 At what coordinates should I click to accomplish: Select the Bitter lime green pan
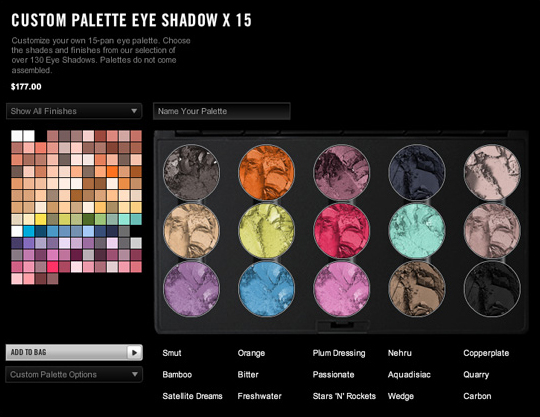pyautogui.click(x=266, y=230)
